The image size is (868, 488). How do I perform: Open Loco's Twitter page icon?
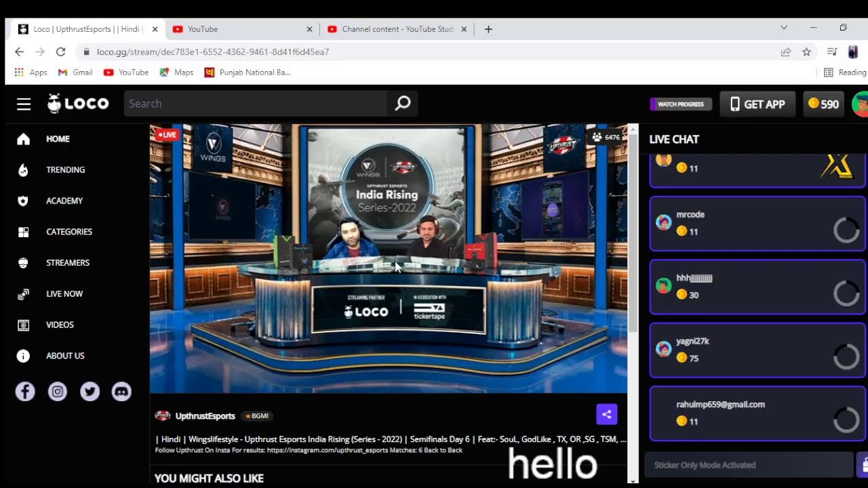point(90,391)
